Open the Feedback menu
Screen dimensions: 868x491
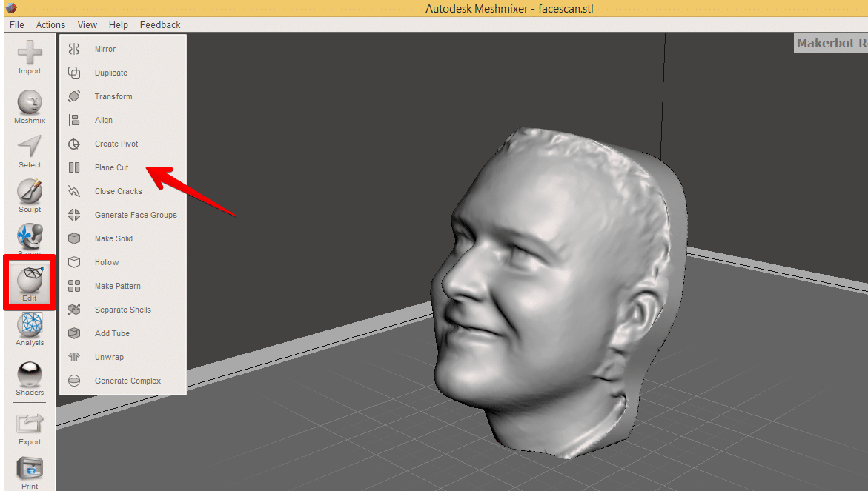pyautogui.click(x=160, y=25)
